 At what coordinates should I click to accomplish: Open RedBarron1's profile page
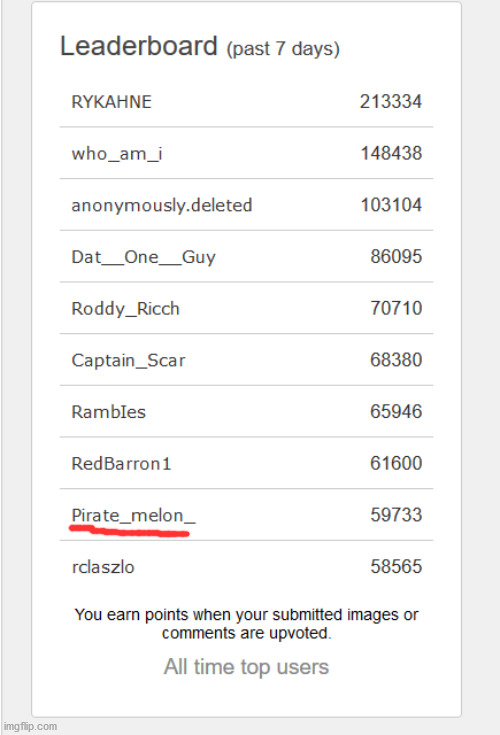tap(121, 464)
